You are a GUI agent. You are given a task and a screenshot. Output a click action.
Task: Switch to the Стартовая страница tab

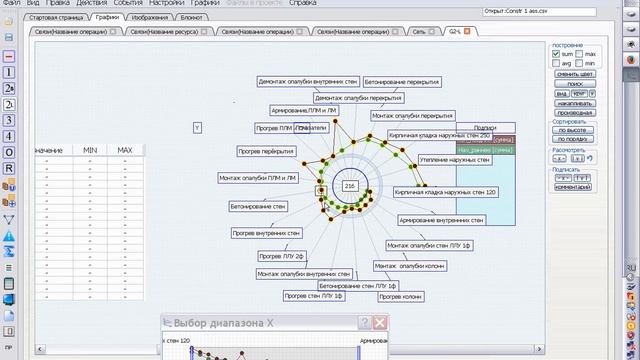point(56,18)
